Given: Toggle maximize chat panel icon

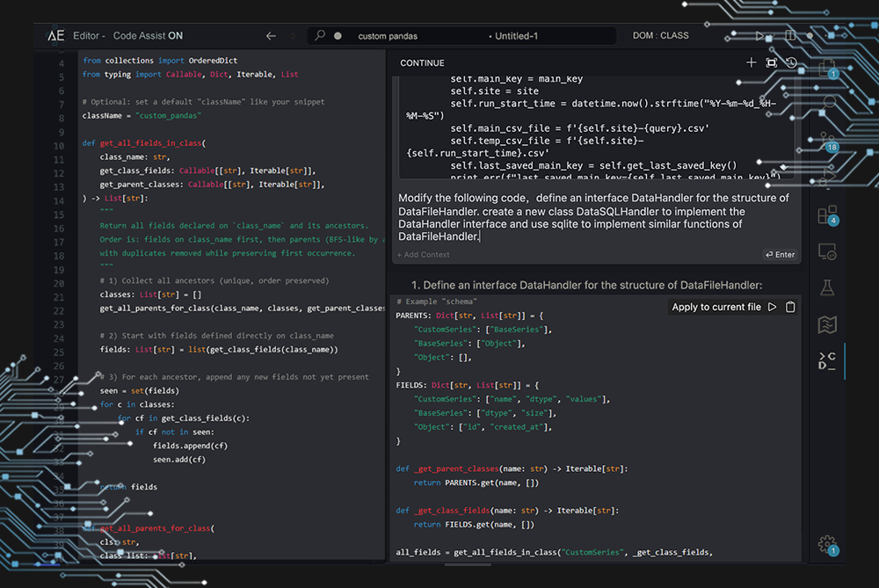Looking at the screenshot, I should pos(771,62).
